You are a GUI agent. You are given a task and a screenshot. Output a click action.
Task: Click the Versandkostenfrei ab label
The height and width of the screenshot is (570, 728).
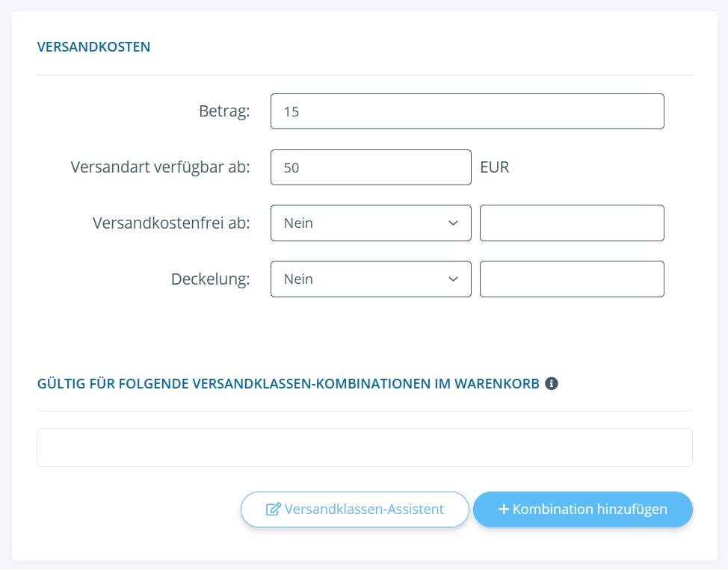[x=171, y=223]
